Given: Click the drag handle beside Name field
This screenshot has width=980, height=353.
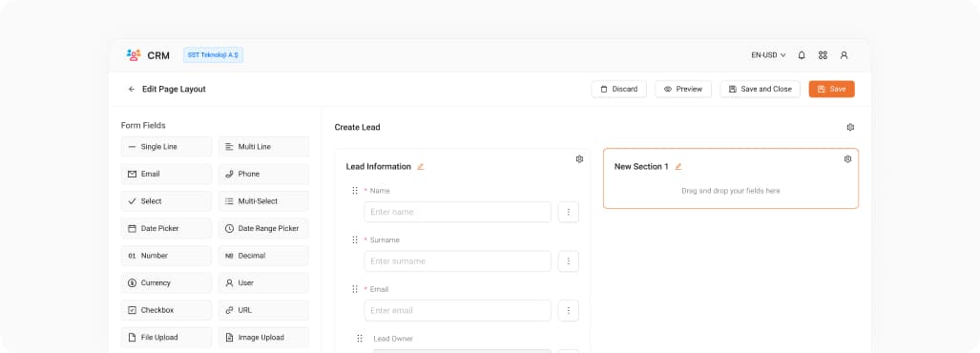Looking at the screenshot, I should [355, 191].
